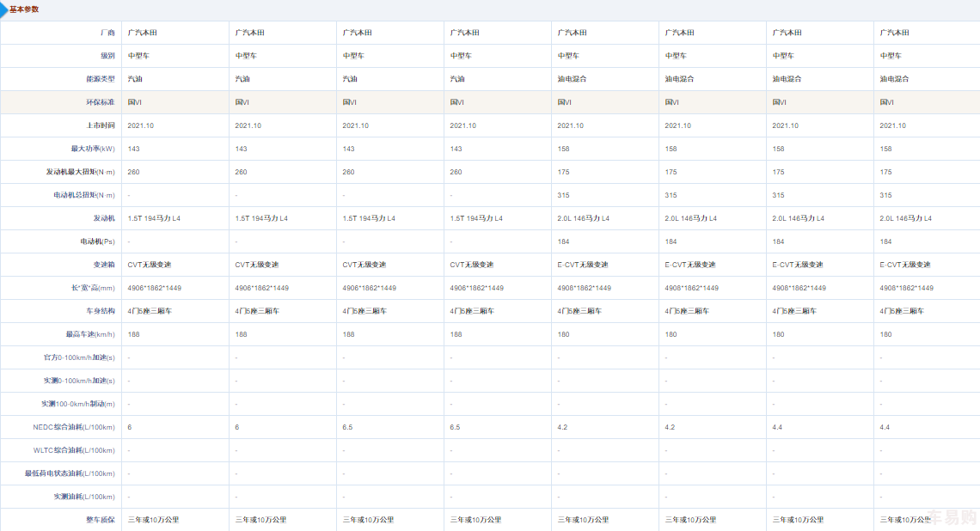
Task: Click the 能源类型 row label
Action: click(100, 79)
